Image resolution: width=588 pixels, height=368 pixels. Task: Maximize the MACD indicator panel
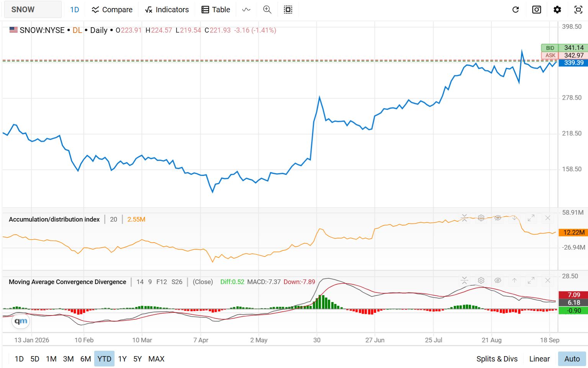tap(531, 281)
